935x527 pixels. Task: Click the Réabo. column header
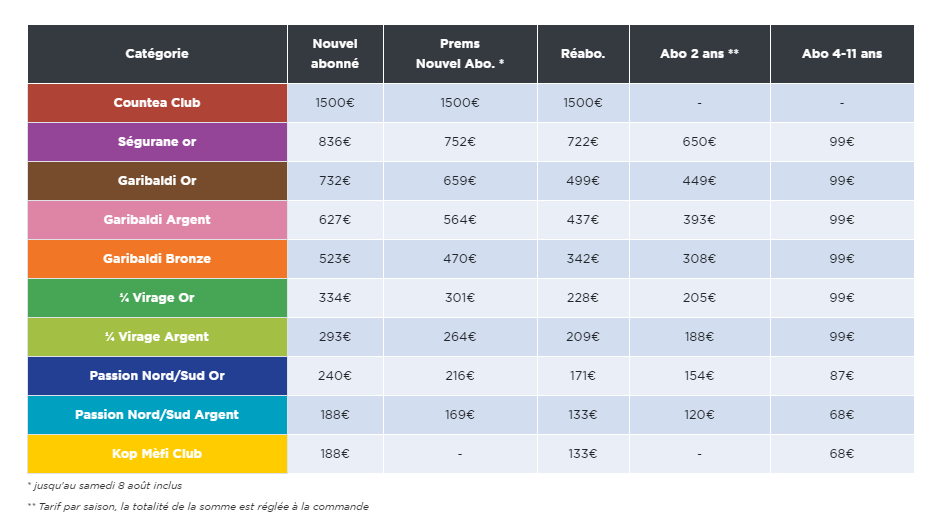pyautogui.click(x=583, y=54)
